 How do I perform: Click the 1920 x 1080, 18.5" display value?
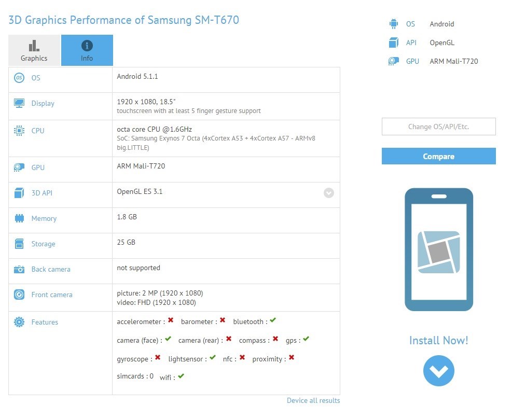pos(146,102)
